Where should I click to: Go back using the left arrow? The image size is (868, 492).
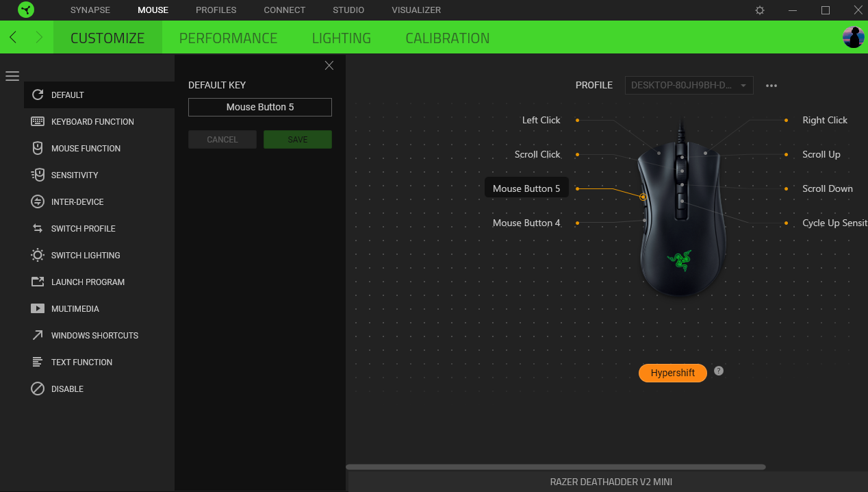click(13, 37)
